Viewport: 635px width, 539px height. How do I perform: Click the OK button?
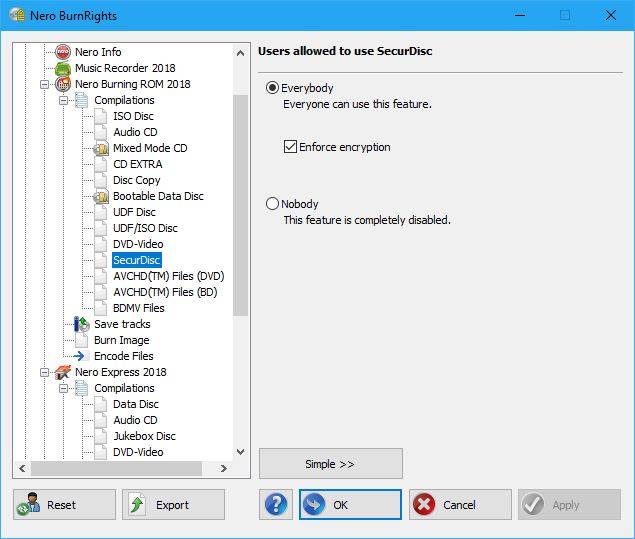pos(350,505)
